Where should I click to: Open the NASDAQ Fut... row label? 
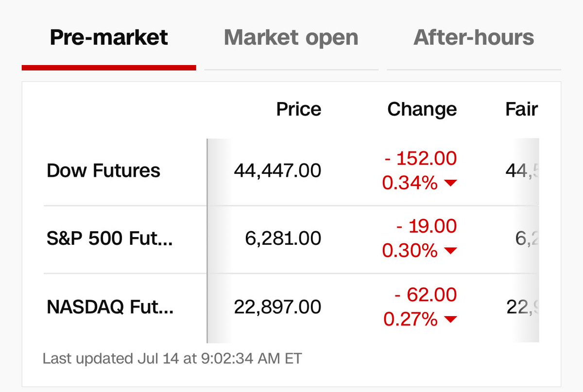110,307
